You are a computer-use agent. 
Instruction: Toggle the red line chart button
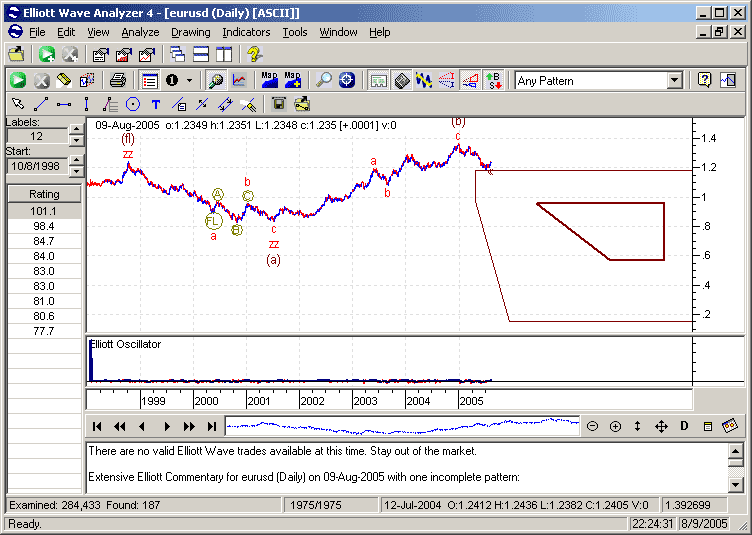click(239, 80)
